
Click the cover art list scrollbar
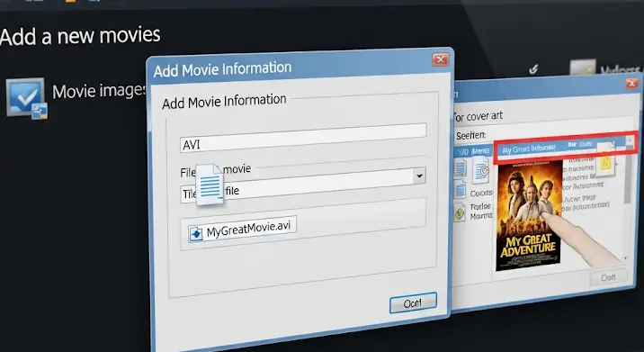[627, 176]
